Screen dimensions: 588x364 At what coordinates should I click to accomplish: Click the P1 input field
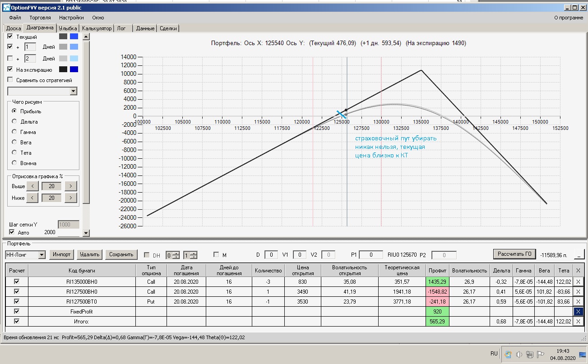[x=371, y=255]
